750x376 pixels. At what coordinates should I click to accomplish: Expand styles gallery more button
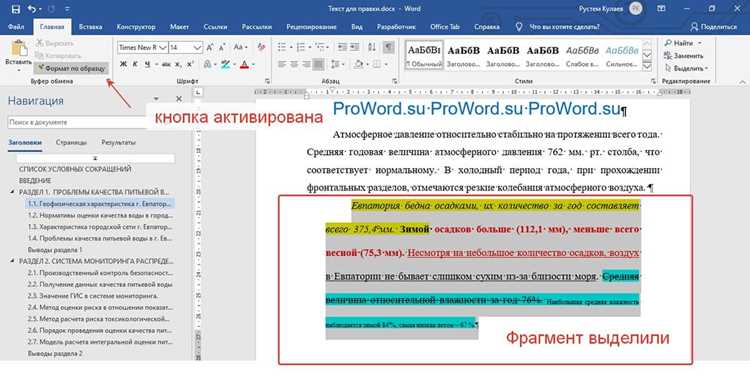(x=647, y=66)
